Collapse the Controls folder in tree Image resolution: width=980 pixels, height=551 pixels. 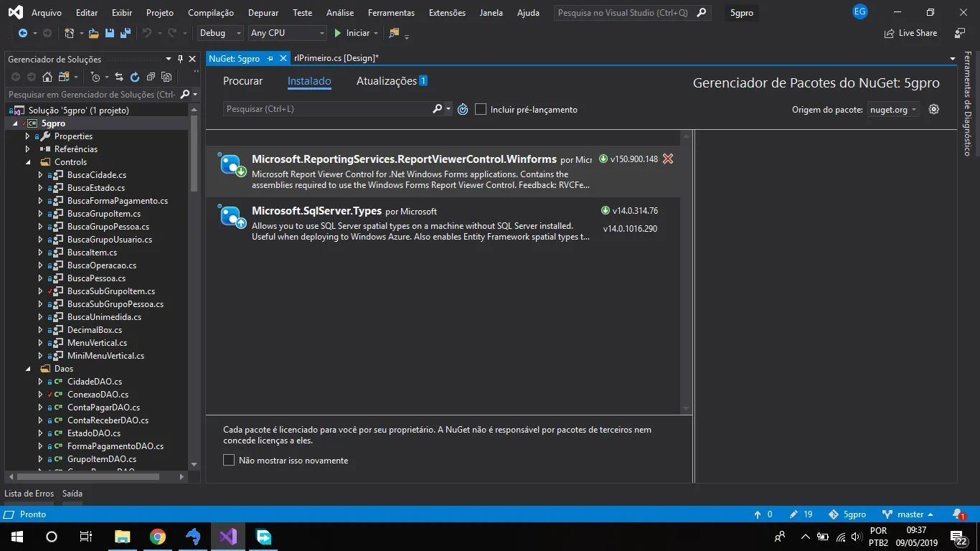coord(28,162)
